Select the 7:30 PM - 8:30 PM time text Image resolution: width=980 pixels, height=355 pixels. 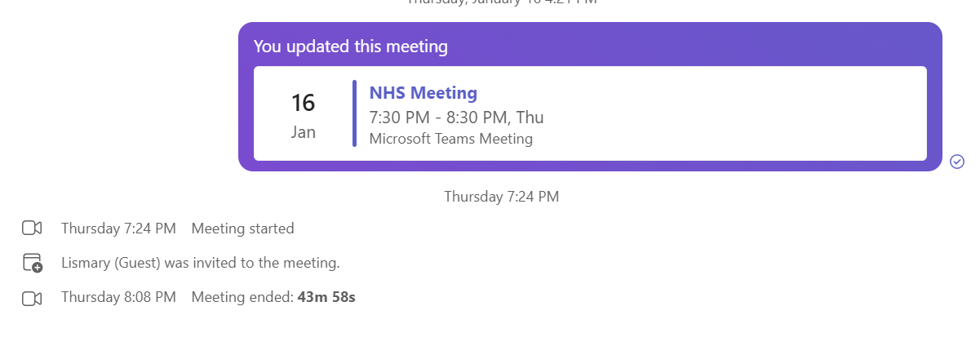tap(456, 118)
